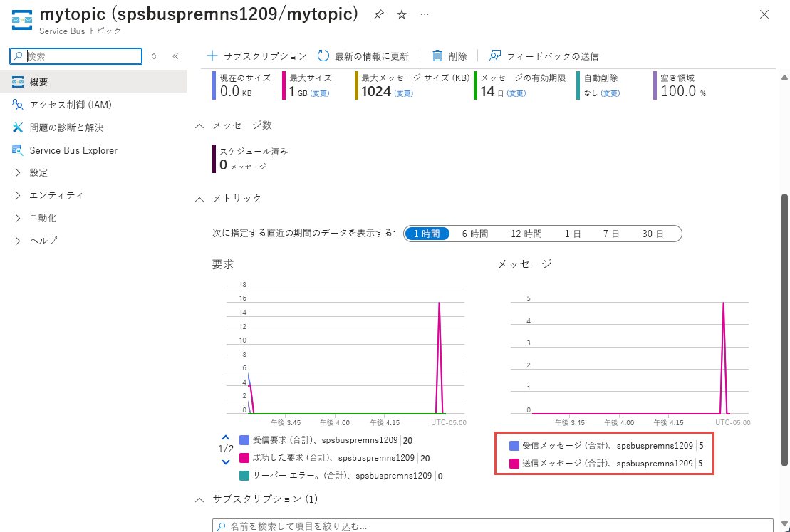Click the 送信メッセージ legend color swatch
The image size is (790, 532).
click(x=514, y=464)
